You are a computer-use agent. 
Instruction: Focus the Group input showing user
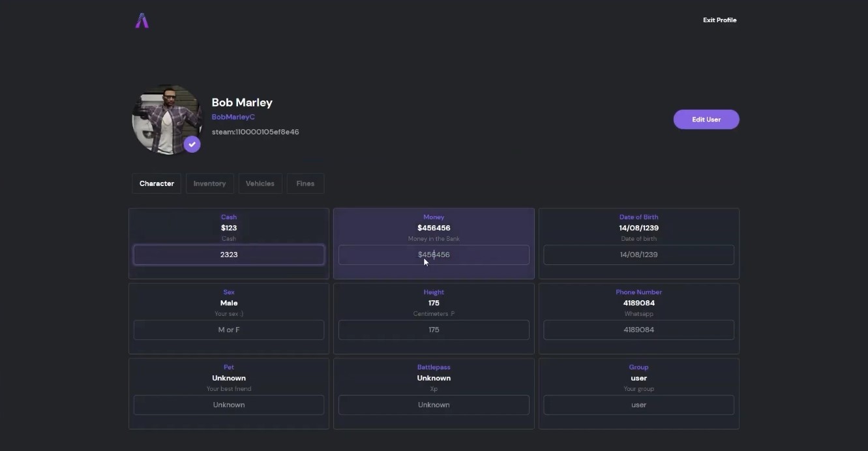point(639,405)
